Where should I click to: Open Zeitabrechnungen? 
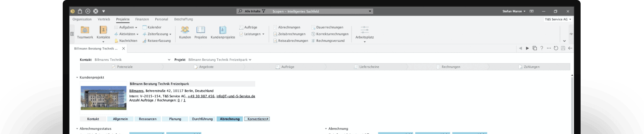pos(289,34)
